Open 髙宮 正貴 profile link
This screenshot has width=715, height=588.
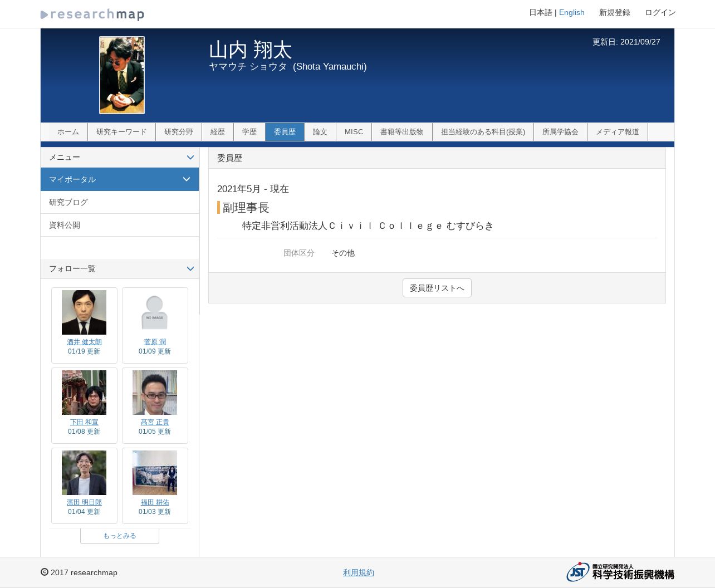(x=155, y=422)
